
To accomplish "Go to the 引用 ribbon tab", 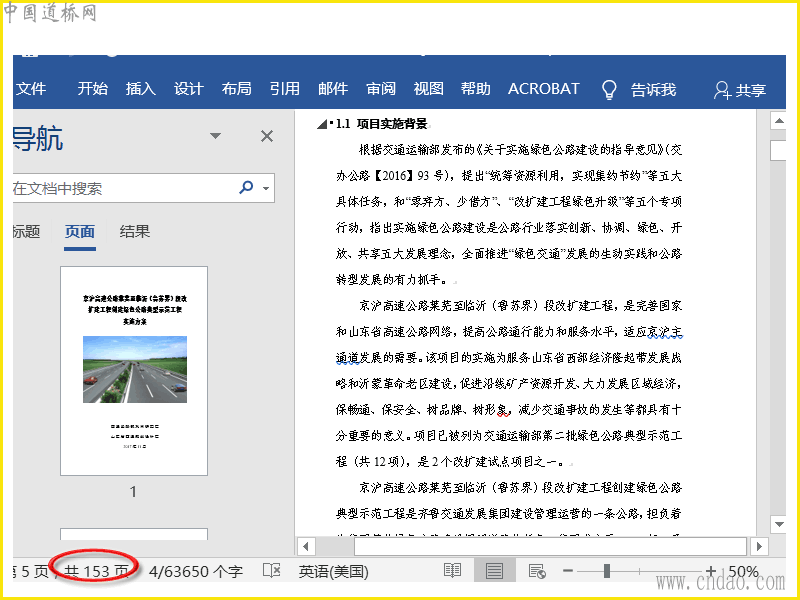I will point(284,89).
